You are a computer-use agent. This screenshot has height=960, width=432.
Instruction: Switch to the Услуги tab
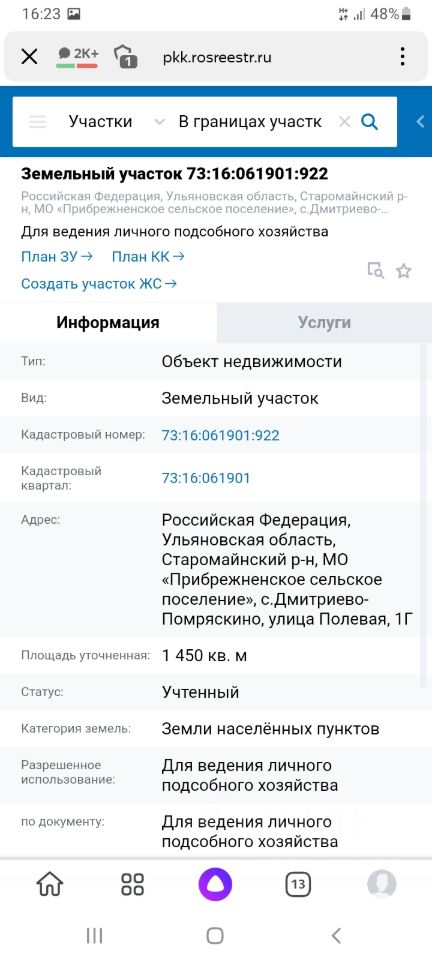[324, 323]
